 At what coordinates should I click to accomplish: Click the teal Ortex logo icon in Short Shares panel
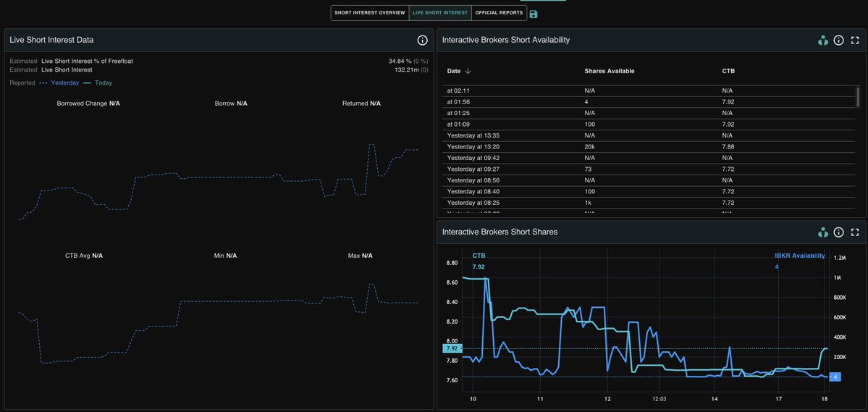[823, 232]
